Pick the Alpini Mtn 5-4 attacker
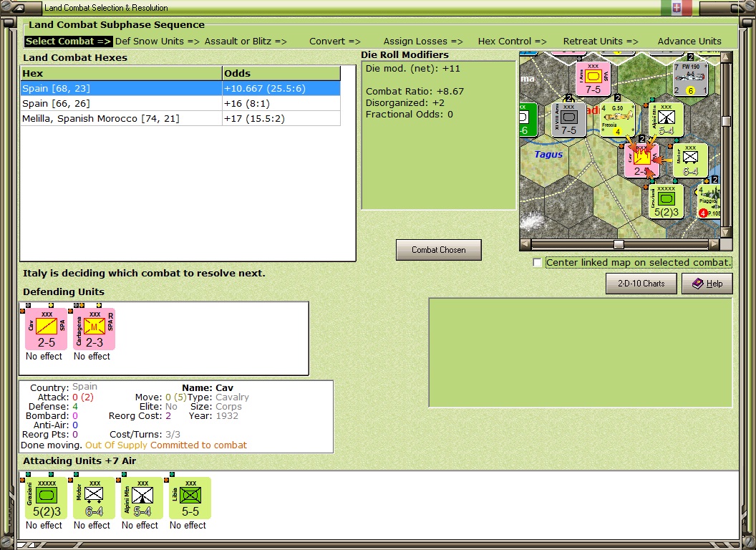Screen dimensions: 756x550 pos(142,498)
